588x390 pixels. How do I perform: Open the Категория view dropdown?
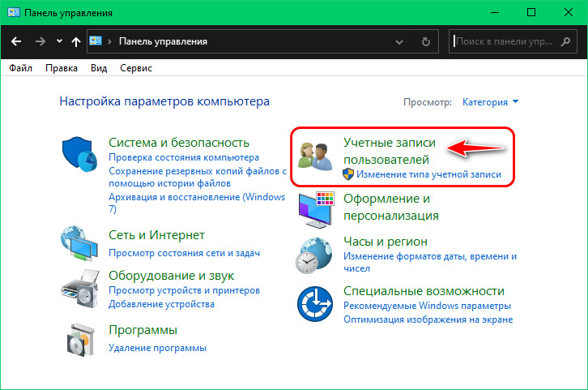[490, 101]
